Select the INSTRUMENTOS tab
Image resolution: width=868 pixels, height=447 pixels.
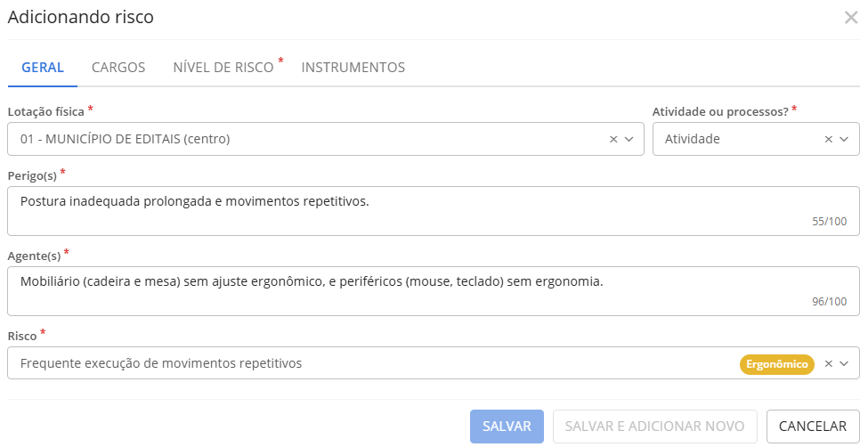(x=353, y=68)
